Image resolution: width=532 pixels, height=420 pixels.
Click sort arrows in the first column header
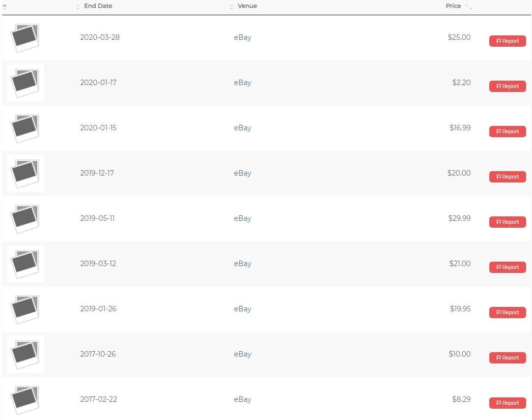pos(5,6)
